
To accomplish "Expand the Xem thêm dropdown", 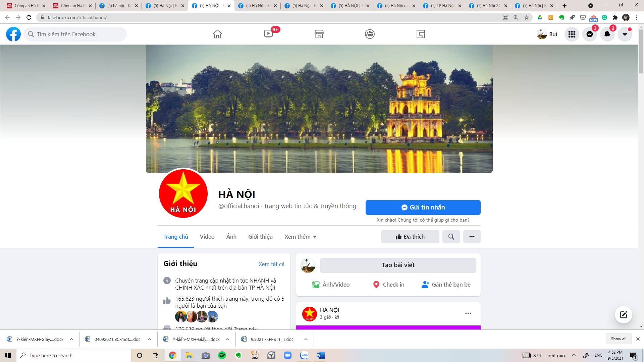I will coord(301,237).
